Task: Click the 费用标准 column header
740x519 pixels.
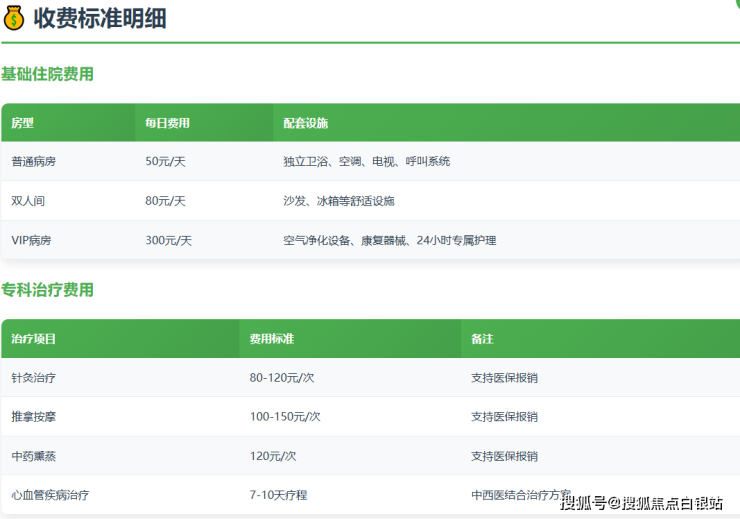Action: coord(272,339)
